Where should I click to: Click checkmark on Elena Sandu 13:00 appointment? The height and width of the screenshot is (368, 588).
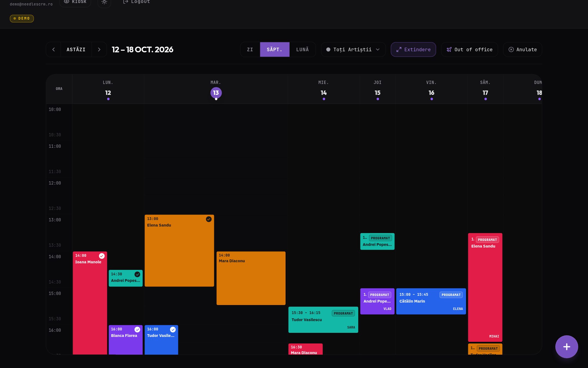[209, 219]
